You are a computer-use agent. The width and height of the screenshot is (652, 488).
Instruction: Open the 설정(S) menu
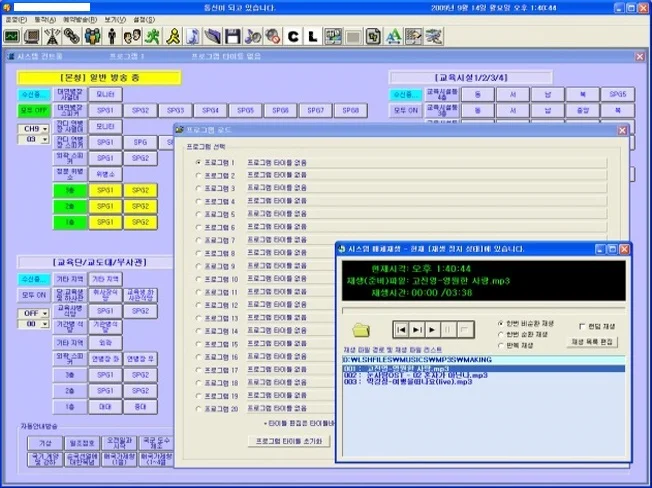[143, 19]
